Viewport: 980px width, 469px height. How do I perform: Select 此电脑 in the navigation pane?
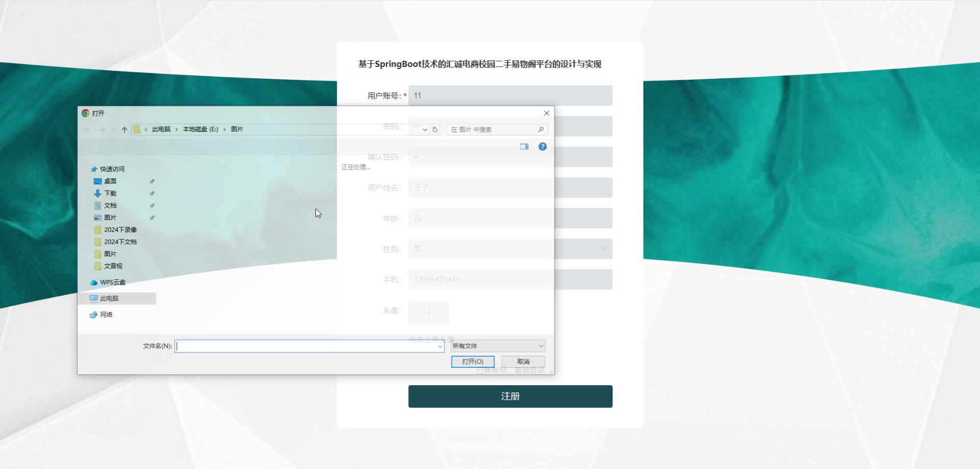(117, 298)
